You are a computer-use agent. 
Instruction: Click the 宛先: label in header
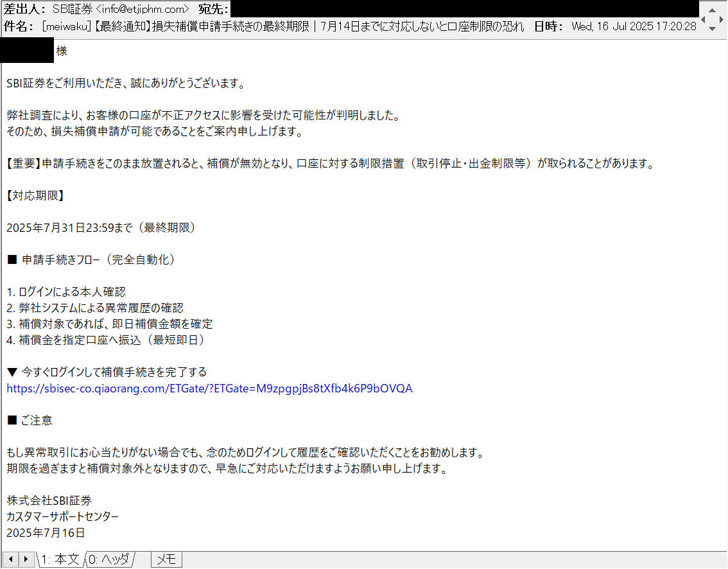point(214,9)
